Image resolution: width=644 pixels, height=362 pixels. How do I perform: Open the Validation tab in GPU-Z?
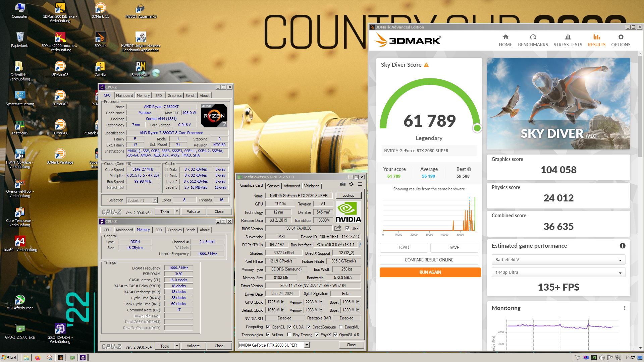point(312,186)
